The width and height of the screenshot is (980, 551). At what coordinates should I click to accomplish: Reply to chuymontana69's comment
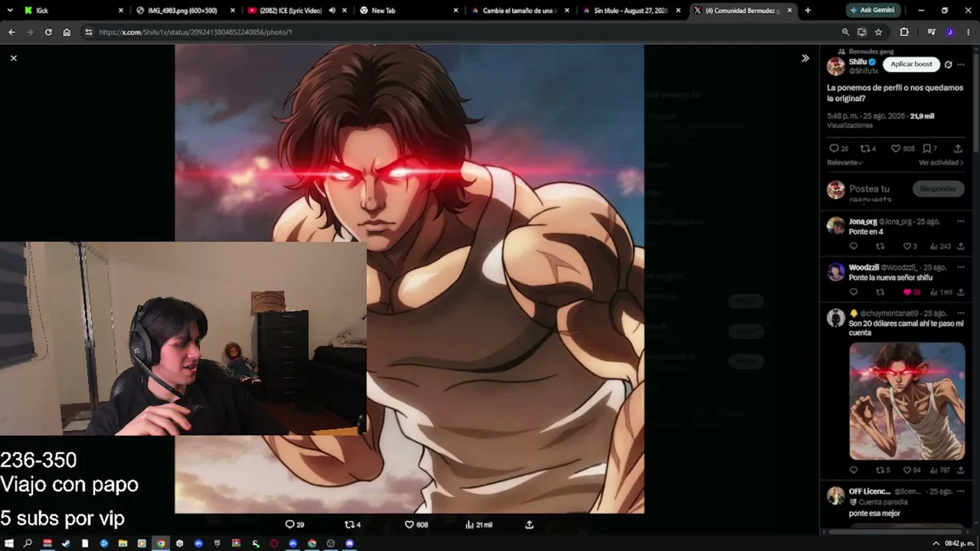pyautogui.click(x=854, y=470)
